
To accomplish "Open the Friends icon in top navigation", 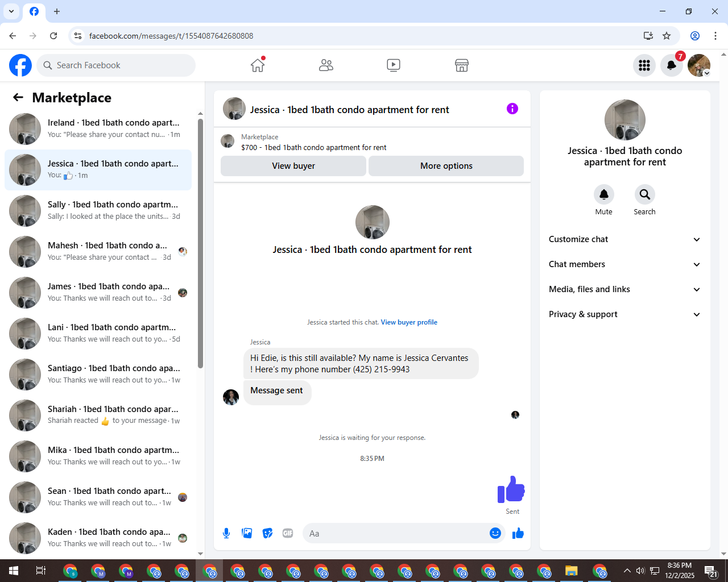I will (x=326, y=65).
